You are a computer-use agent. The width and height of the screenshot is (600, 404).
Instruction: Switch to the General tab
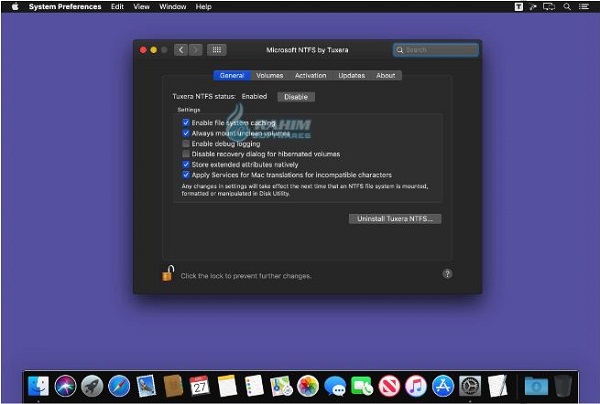click(x=232, y=75)
